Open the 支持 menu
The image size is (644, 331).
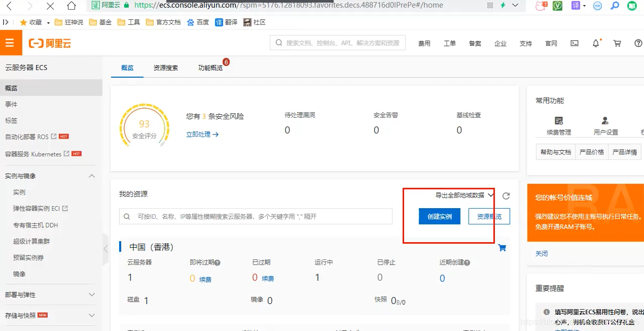pyautogui.click(x=526, y=44)
